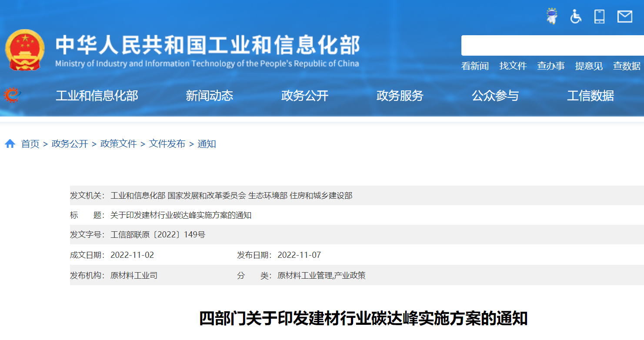The width and height of the screenshot is (644, 340).
Task: Select 看新闻 search option
Action: [475, 66]
